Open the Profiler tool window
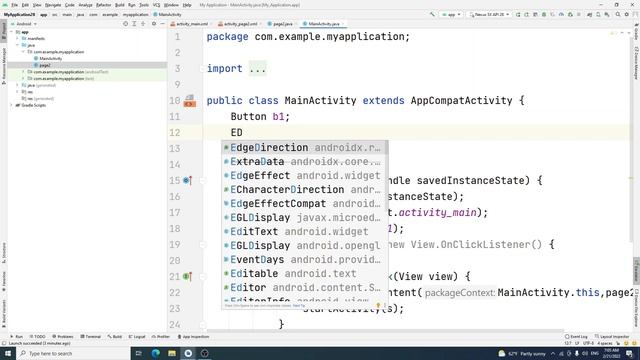 coord(161,337)
